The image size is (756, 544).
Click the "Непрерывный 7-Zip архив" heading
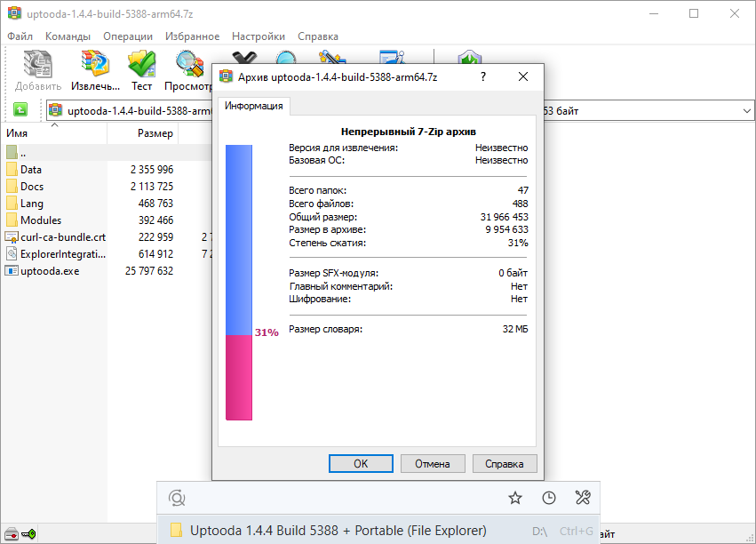coord(409,132)
